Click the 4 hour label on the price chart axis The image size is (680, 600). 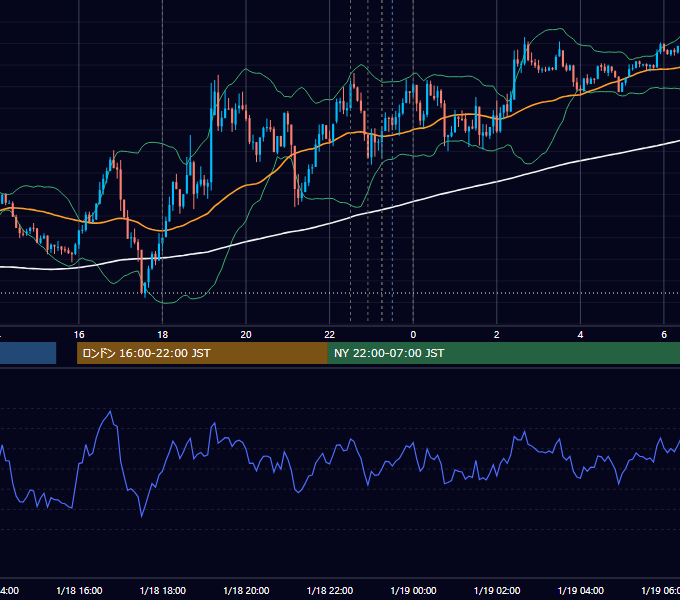[580, 335]
